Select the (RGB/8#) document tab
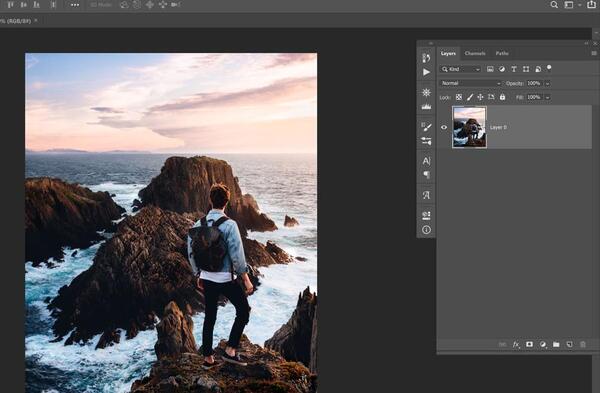This screenshot has height=393, width=600. tap(16, 21)
